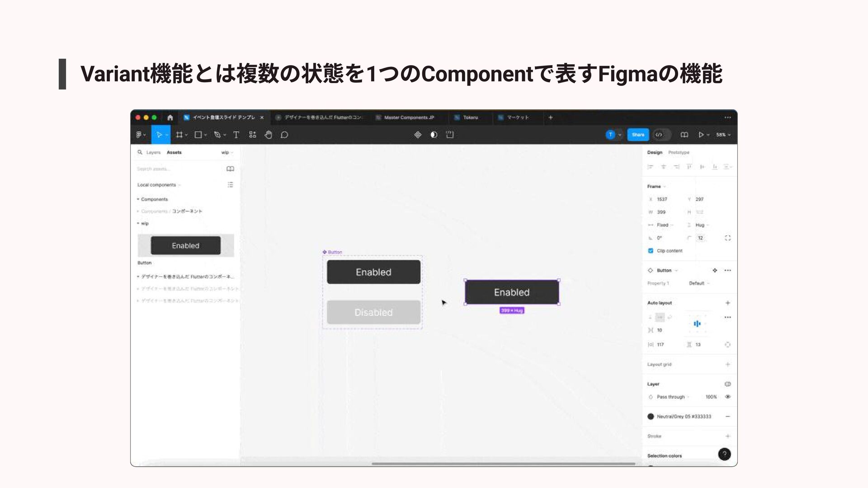Toggle layer visibility eye icon
This screenshot has width=868, height=488.
click(x=728, y=397)
